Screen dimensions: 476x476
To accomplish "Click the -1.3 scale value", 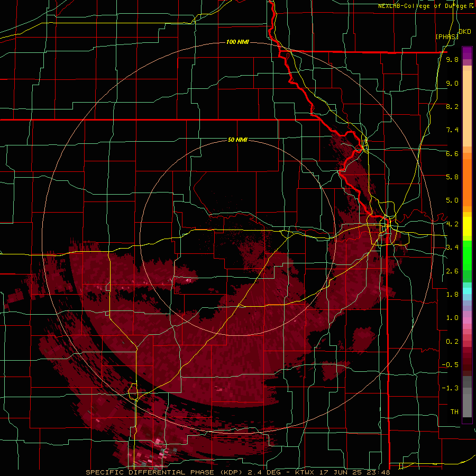I will coord(450,389).
